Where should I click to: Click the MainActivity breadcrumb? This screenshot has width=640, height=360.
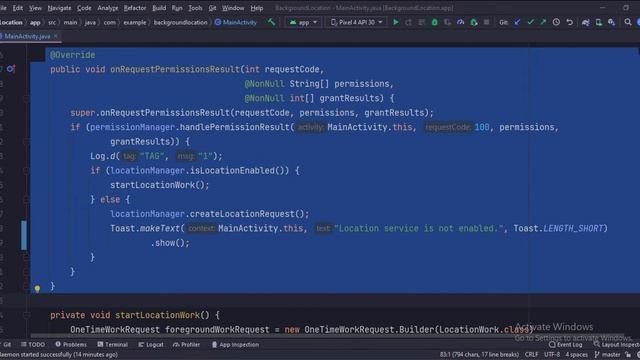(236, 22)
